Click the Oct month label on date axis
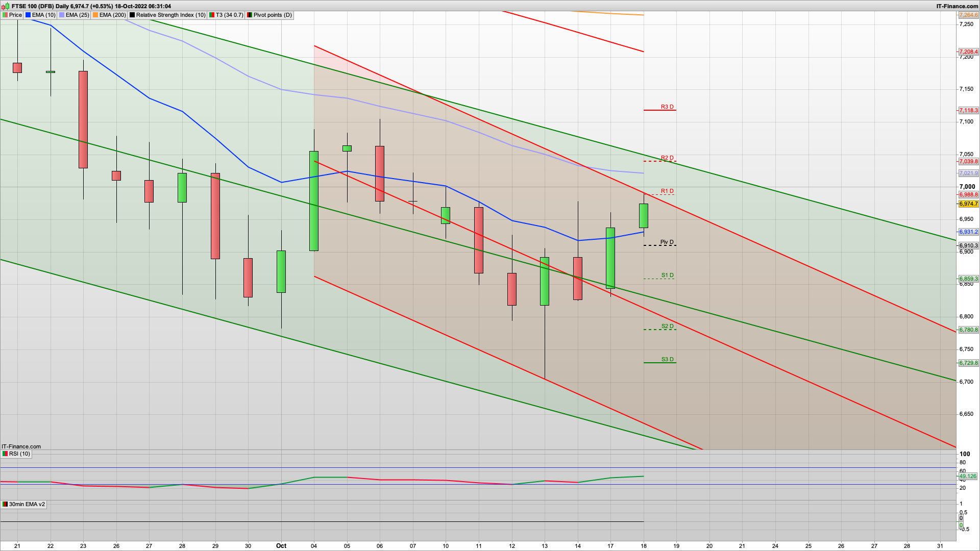The width and height of the screenshot is (980, 551). coord(281,546)
